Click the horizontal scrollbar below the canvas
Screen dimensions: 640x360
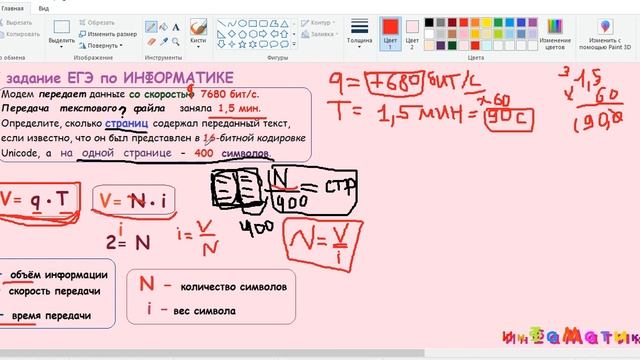[x=212, y=353]
